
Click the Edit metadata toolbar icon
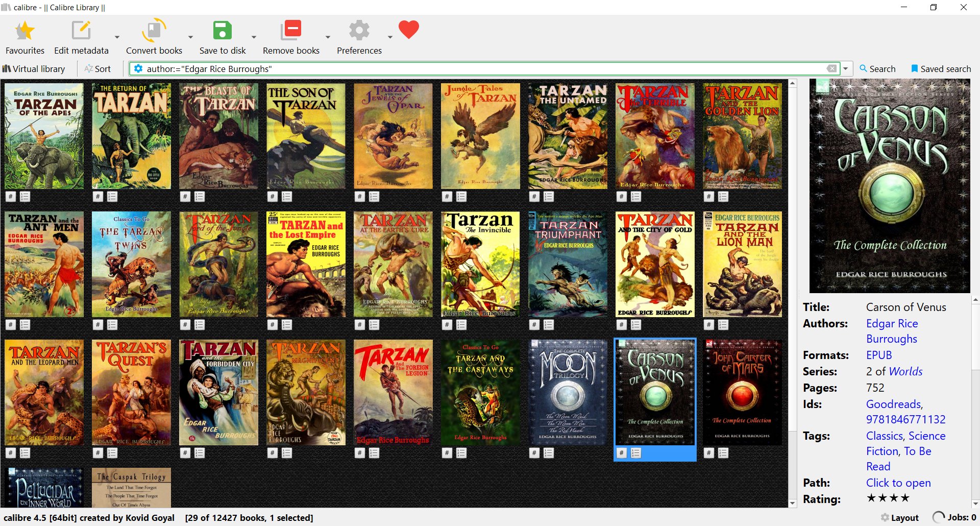81,31
